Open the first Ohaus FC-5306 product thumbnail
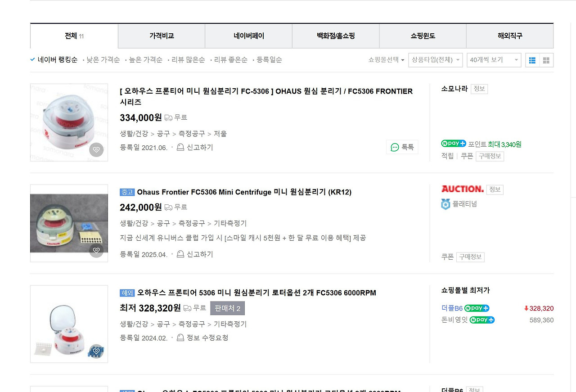The height and width of the screenshot is (392, 576). [x=69, y=122]
